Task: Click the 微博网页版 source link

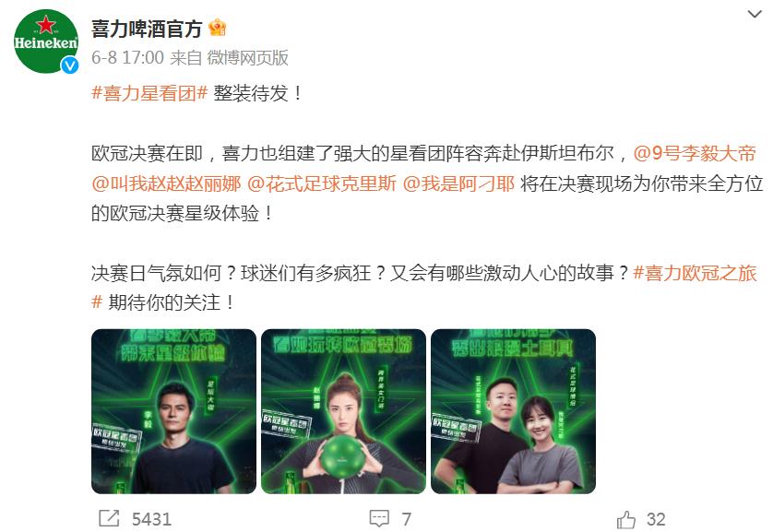Action: 247,58
